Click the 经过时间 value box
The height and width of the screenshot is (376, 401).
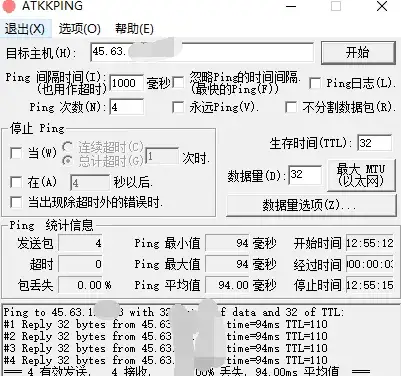(370, 264)
